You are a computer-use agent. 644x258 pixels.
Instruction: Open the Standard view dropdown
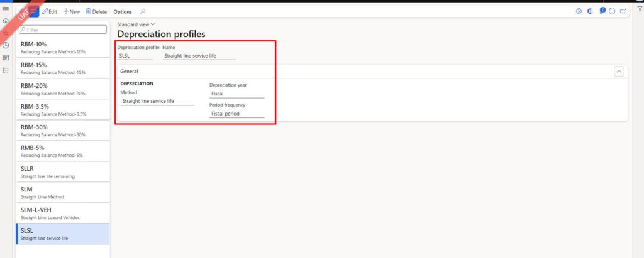coord(136,24)
